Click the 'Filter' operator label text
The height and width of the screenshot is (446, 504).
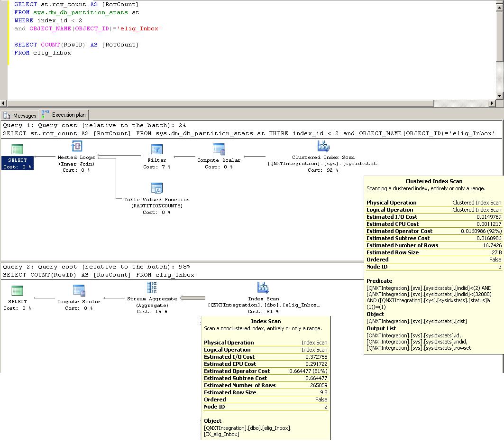click(157, 160)
